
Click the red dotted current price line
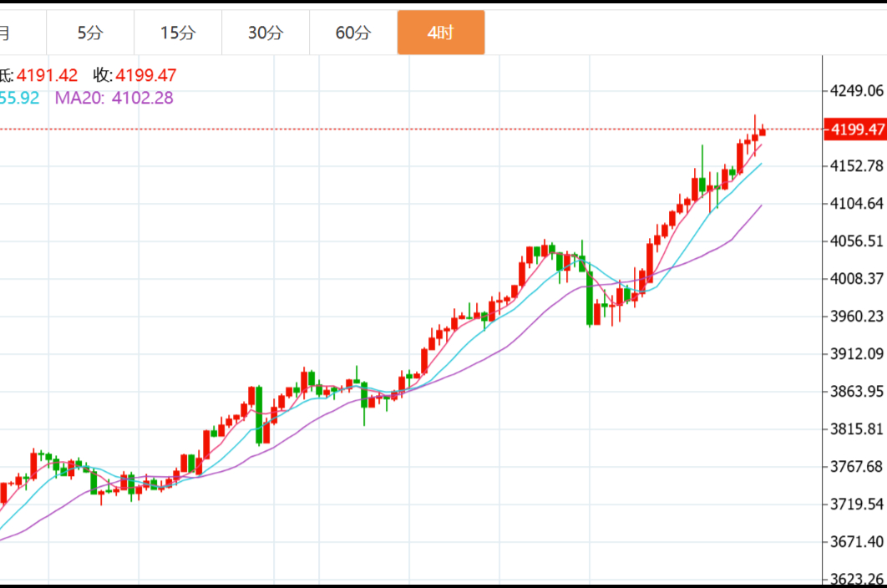[x=418, y=129]
